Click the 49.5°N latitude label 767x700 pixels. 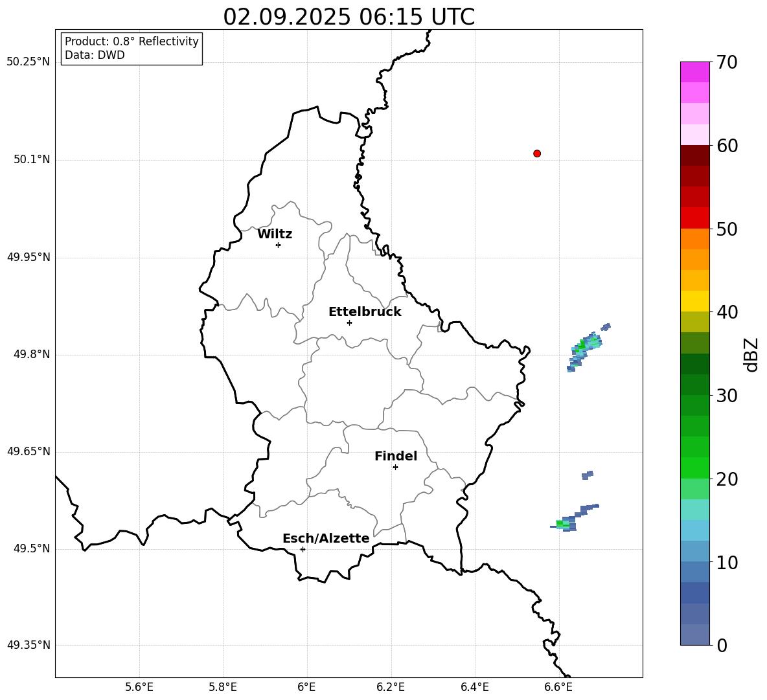point(32,548)
